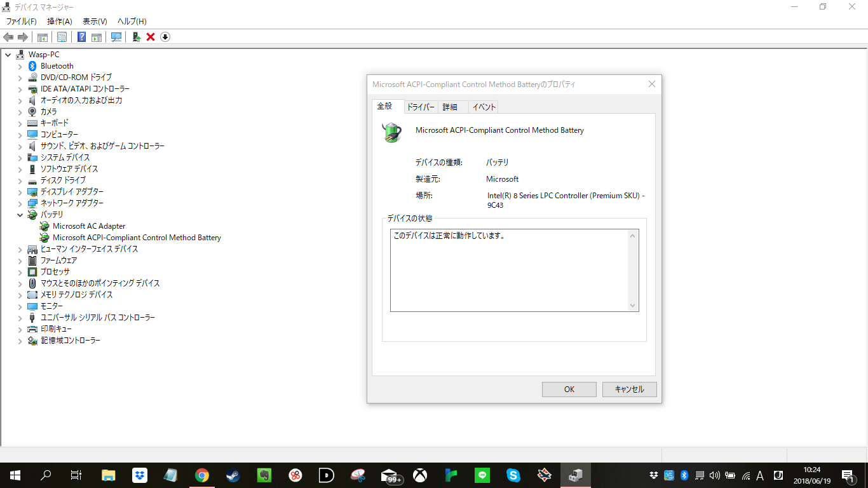Switch to the イベント tab
The image size is (868, 488).
(484, 107)
